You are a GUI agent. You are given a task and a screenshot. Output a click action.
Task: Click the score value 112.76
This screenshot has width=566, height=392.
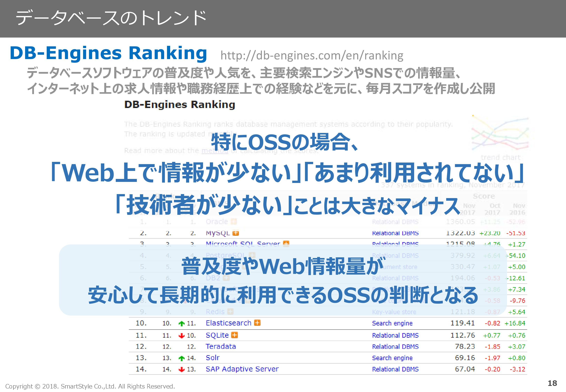click(x=463, y=335)
